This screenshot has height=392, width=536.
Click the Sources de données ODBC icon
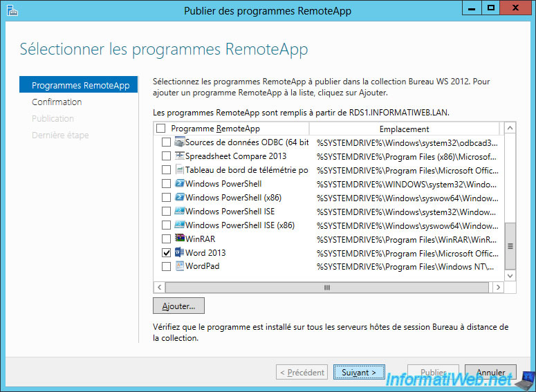point(180,142)
